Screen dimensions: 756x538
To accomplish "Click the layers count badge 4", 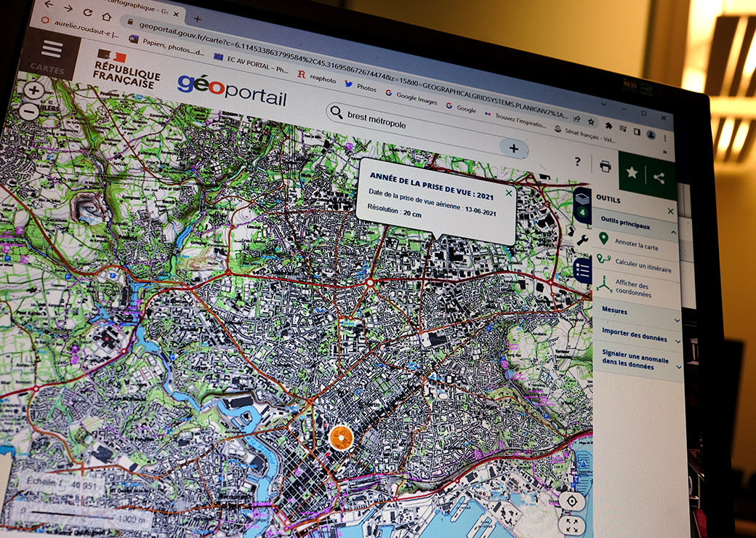I will click(582, 212).
